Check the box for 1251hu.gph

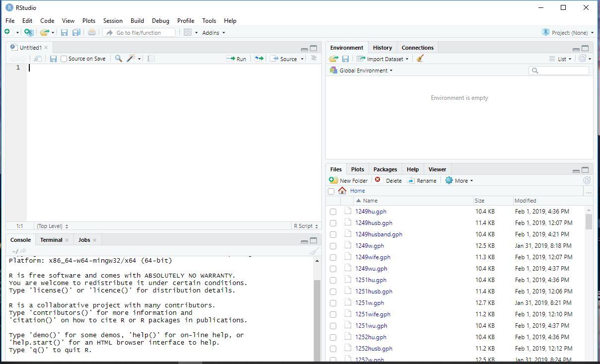[333, 280]
